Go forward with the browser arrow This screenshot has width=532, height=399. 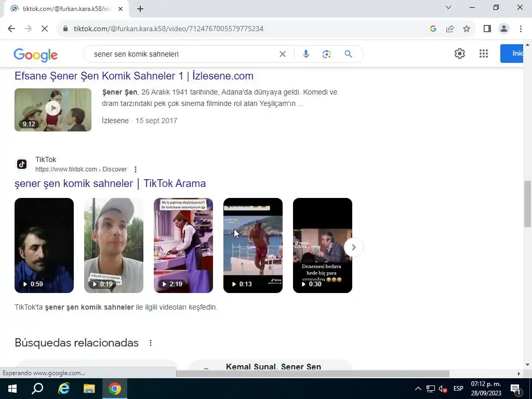[28, 29]
